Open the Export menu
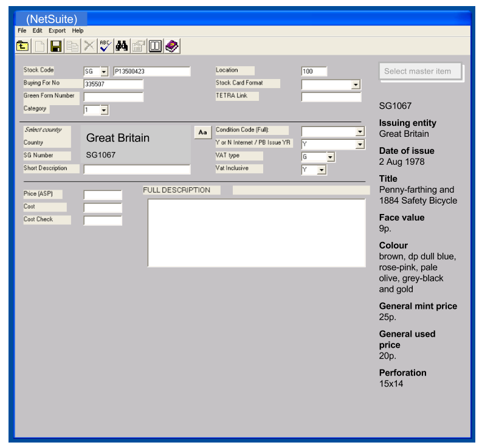The width and height of the screenshot is (482, 448). 57,31
